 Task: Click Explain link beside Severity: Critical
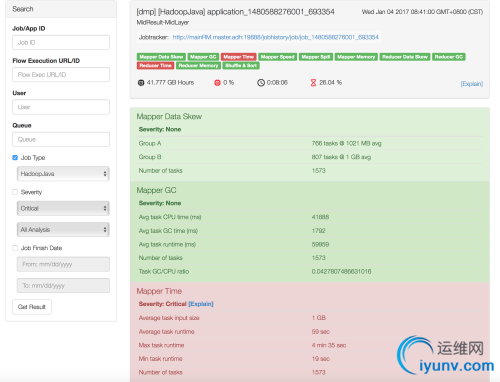201,304
